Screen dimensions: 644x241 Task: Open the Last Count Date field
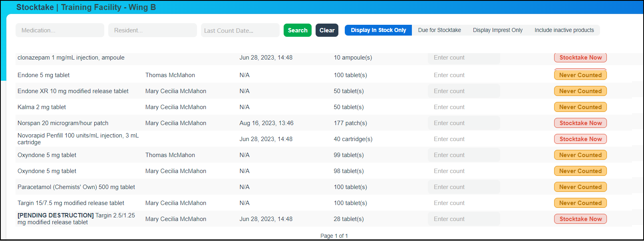(240, 30)
